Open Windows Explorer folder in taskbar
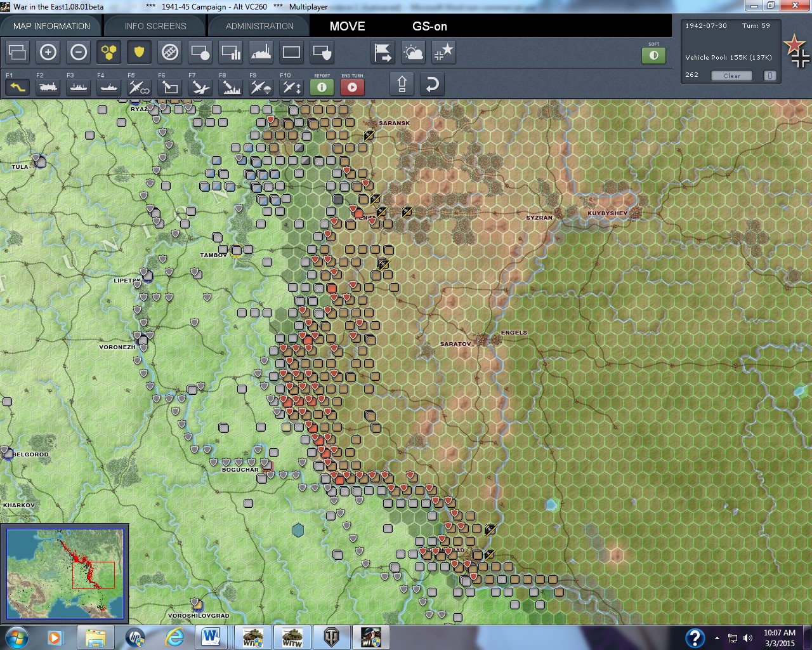812x650 pixels. [96, 637]
